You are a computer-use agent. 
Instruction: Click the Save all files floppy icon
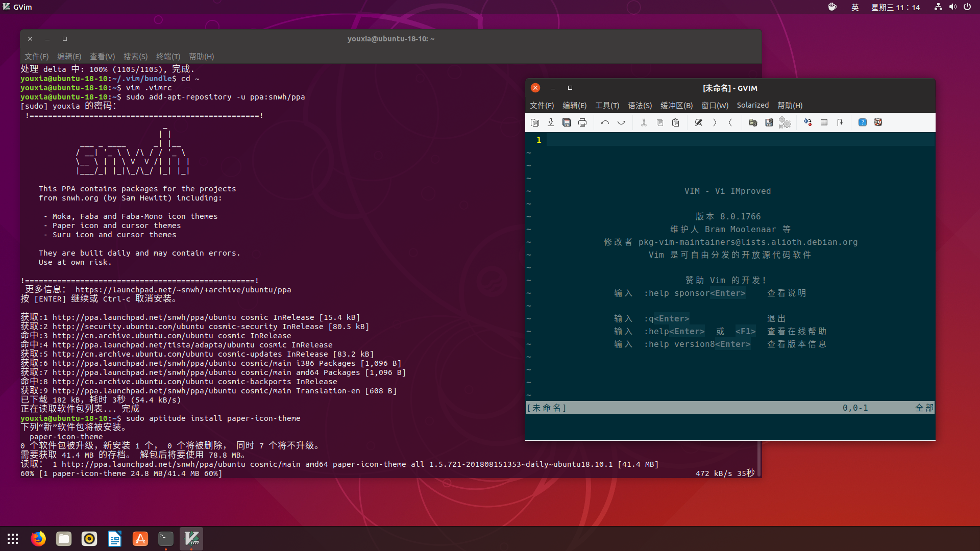click(x=567, y=122)
